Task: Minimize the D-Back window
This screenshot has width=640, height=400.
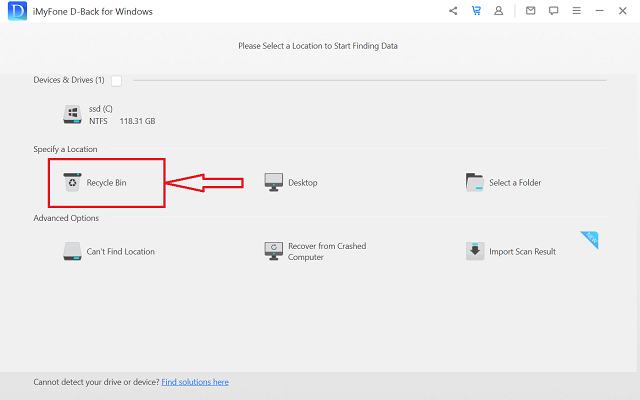Action: [599, 11]
